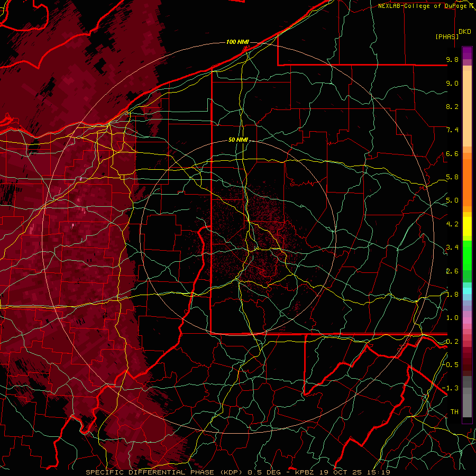Click the -1.3 scale label
Screen dimensions: 476x476
coord(451,388)
